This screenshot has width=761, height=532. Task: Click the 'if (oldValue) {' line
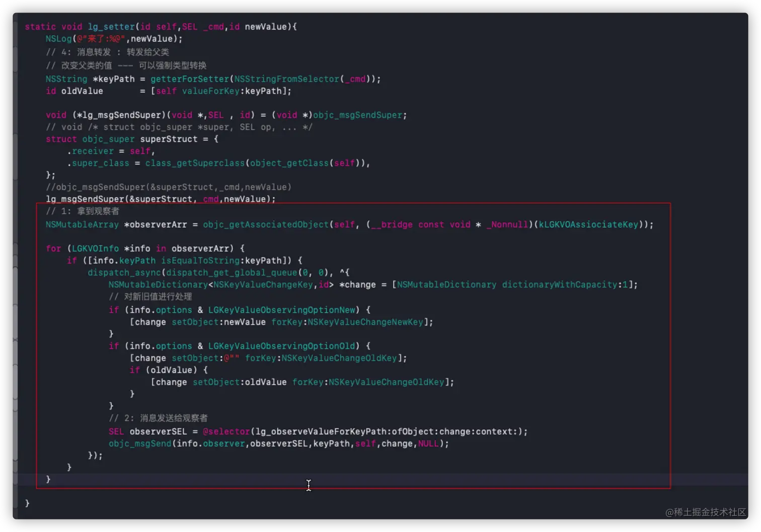(169, 370)
